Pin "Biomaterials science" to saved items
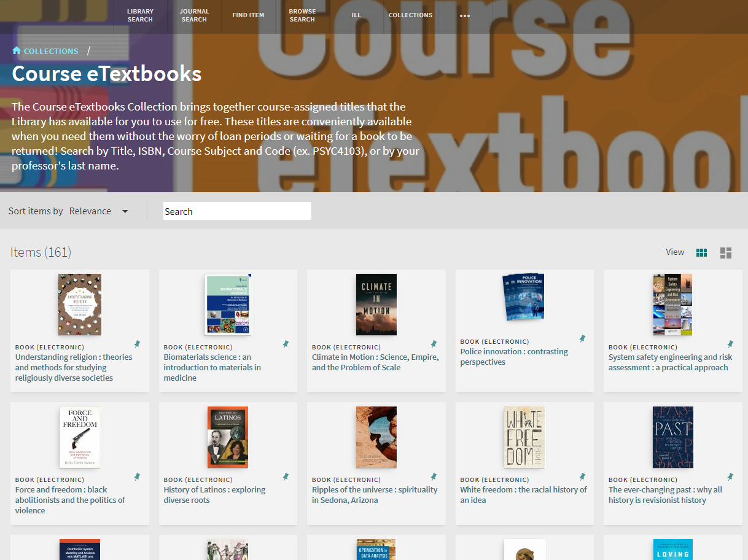 pos(285,345)
